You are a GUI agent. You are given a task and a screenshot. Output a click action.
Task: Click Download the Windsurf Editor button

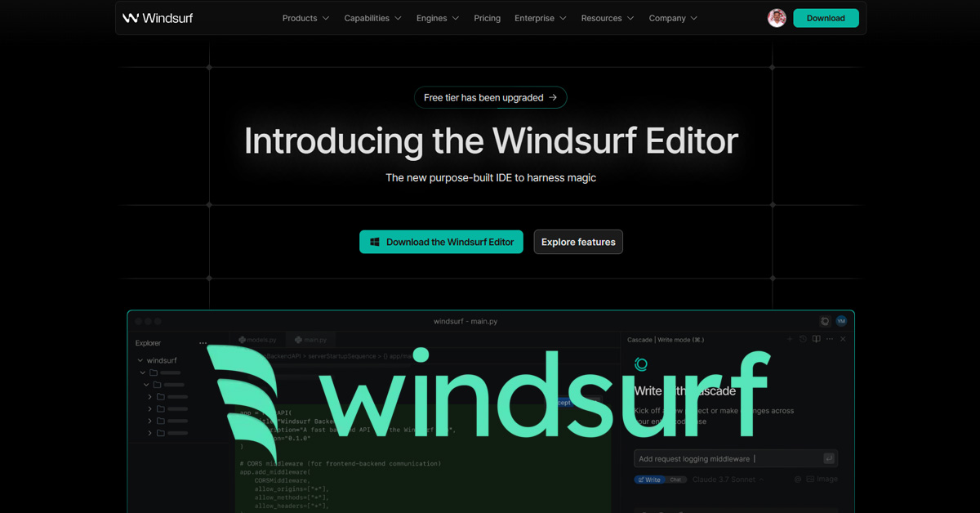(441, 242)
